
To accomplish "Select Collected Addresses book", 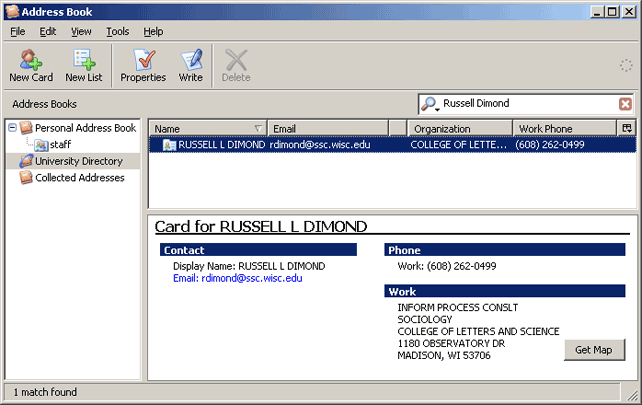I will (79, 178).
